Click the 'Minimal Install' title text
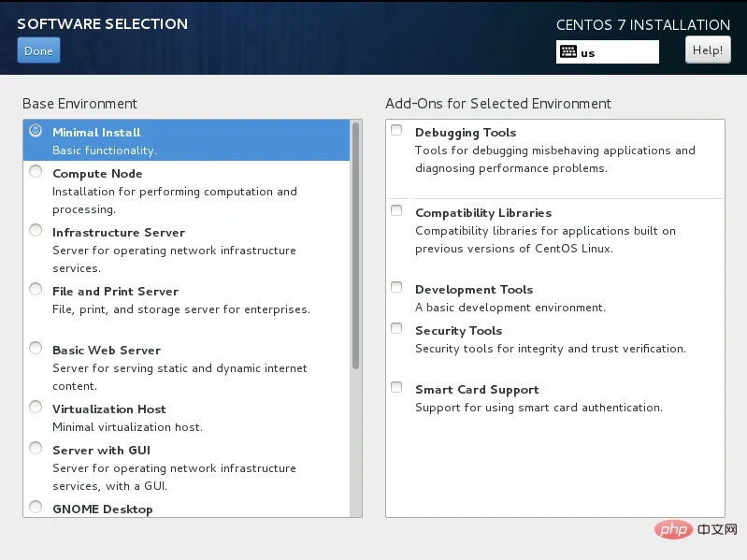Image resolution: width=747 pixels, height=560 pixels. [96, 133]
